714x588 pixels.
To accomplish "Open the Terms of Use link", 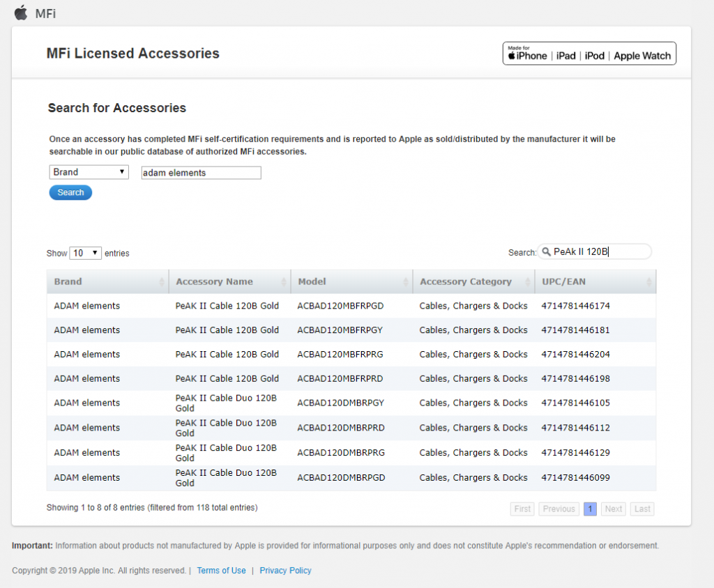I will point(221,571).
